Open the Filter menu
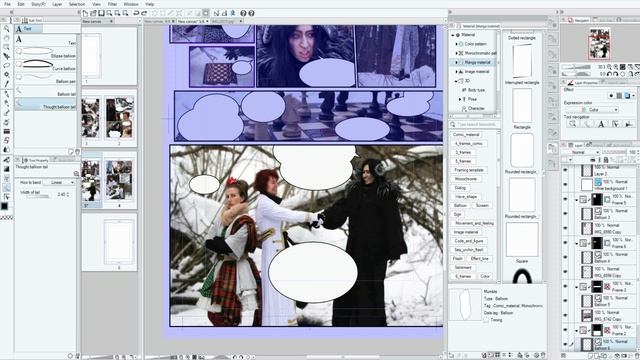 (x=112, y=4)
